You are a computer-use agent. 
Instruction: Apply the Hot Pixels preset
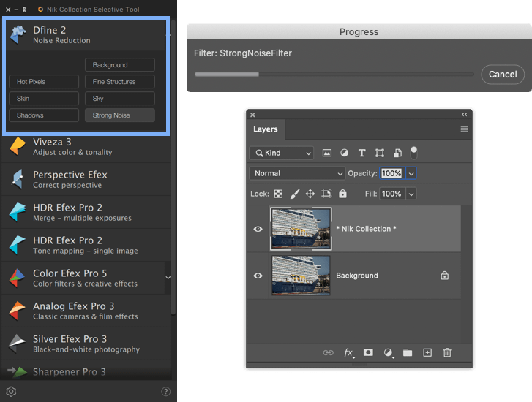pos(44,82)
